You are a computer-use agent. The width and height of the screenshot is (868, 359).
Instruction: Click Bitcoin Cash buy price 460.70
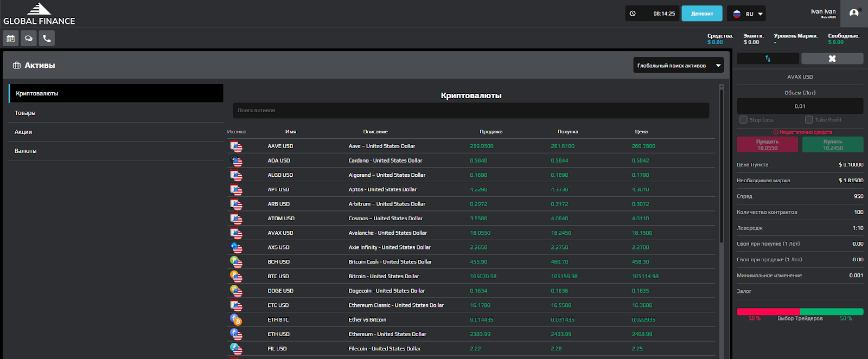click(x=559, y=262)
